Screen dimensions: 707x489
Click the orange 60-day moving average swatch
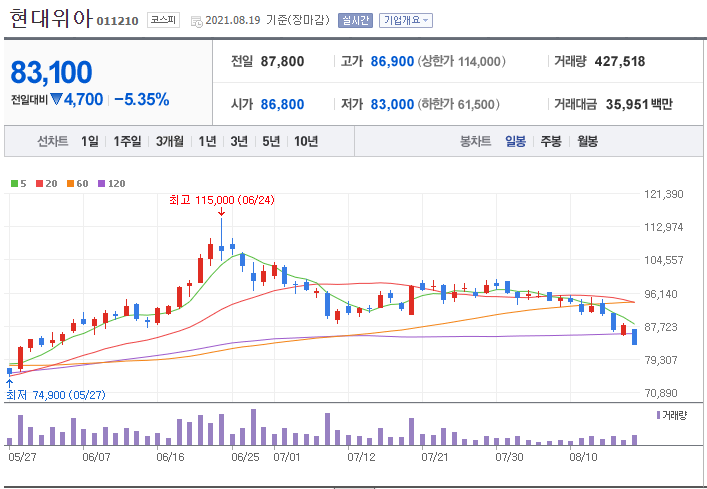(70, 183)
